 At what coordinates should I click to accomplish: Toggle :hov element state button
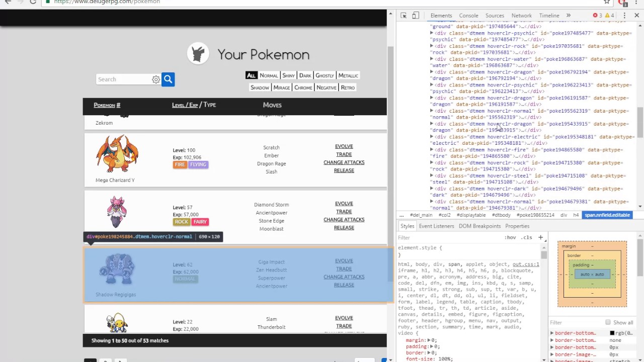coord(510,237)
